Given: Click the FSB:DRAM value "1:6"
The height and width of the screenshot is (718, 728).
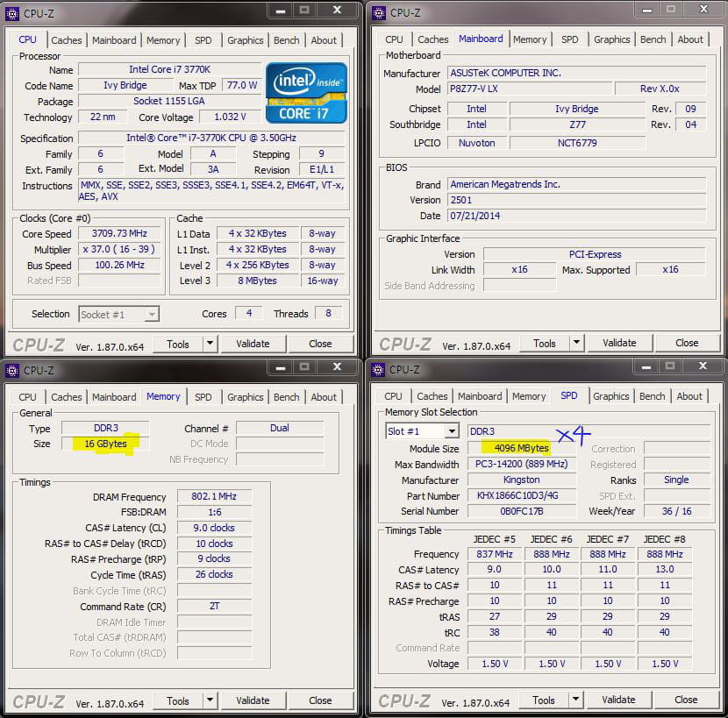Looking at the screenshot, I should 214,512.
